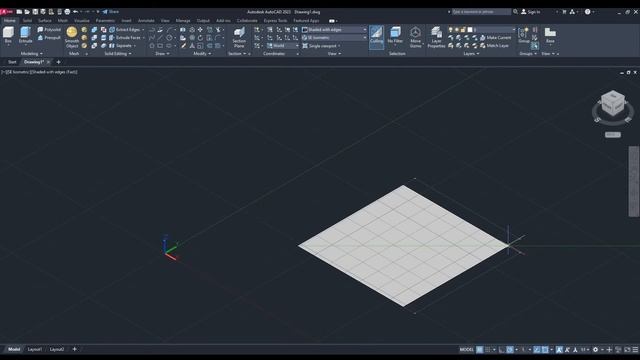Add a new drawing tab with plus
This screenshot has width=640, height=360.
click(58, 62)
